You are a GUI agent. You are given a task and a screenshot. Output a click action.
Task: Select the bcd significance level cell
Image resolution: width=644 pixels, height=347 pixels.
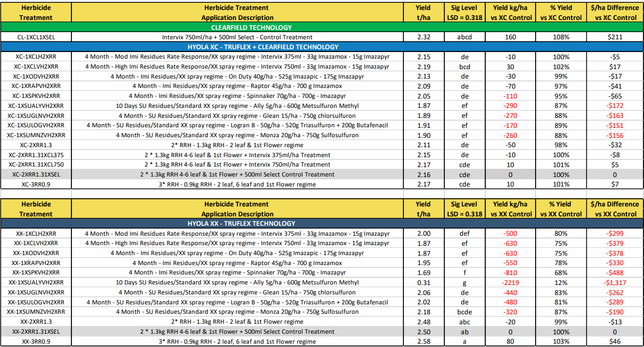coord(465,66)
